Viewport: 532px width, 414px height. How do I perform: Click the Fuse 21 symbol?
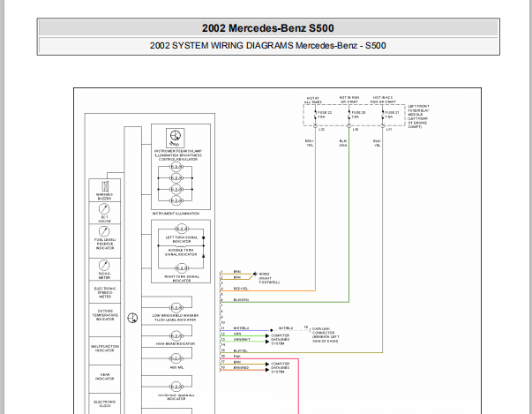click(383, 115)
